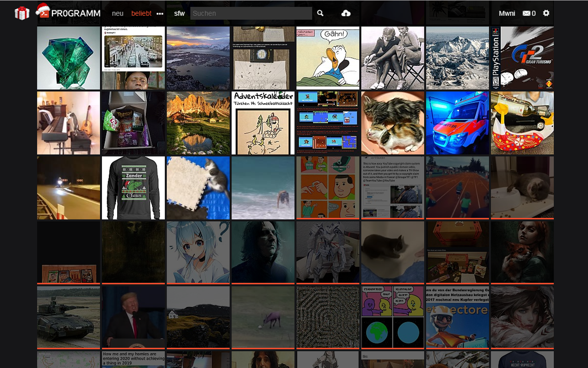The image size is (588, 368).
Task: Open the 'How me and my homies' meme
Action: click(133, 359)
